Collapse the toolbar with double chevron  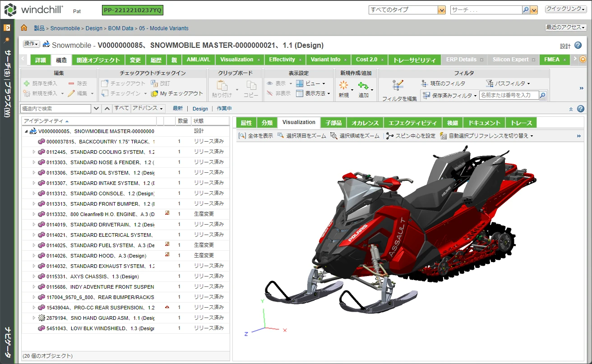[571, 109]
